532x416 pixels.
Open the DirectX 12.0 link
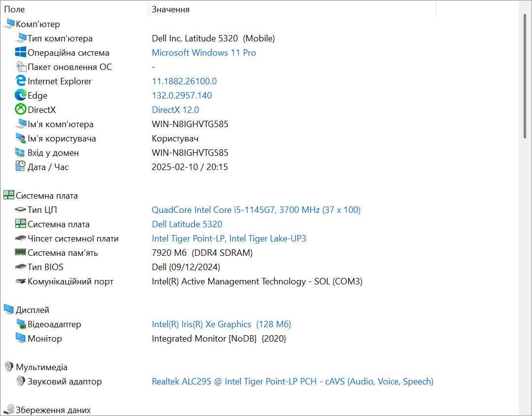[175, 110]
